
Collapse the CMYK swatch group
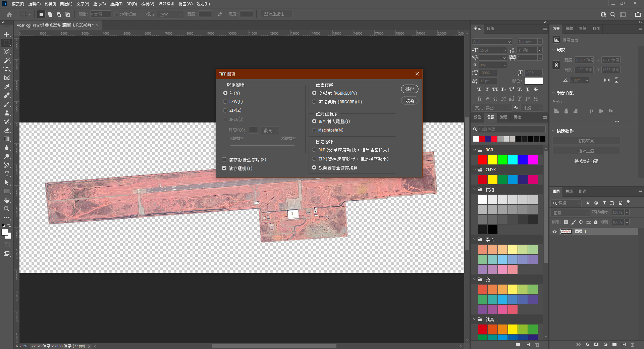click(475, 170)
